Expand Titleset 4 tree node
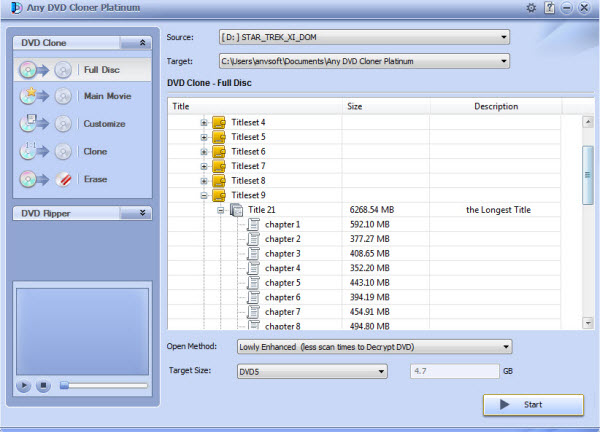Image resolution: width=600 pixels, height=432 pixels. coord(204,123)
